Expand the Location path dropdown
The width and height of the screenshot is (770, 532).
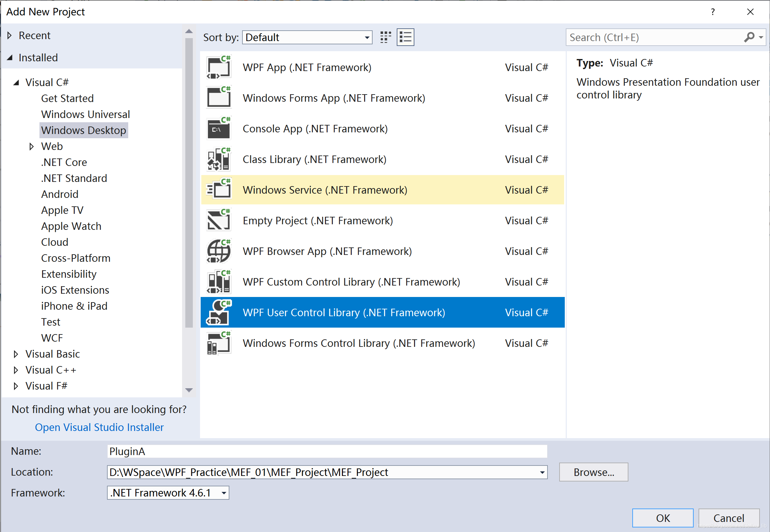pyautogui.click(x=542, y=472)
